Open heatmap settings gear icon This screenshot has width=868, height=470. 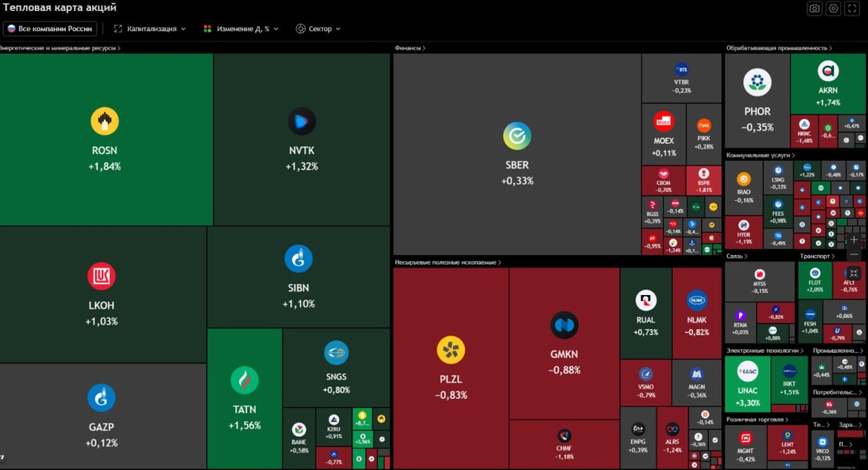(x=833, y=8)
